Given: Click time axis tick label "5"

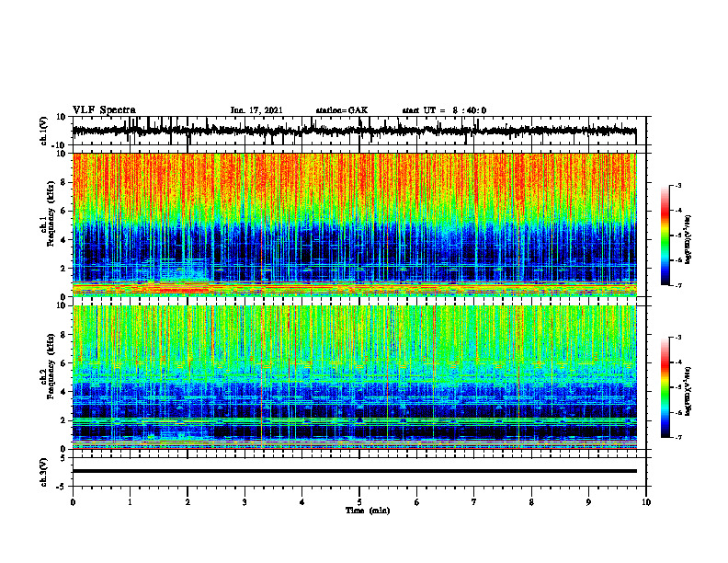Looking at the screenshot, I should pyautogui.click(x=359, y=502).
